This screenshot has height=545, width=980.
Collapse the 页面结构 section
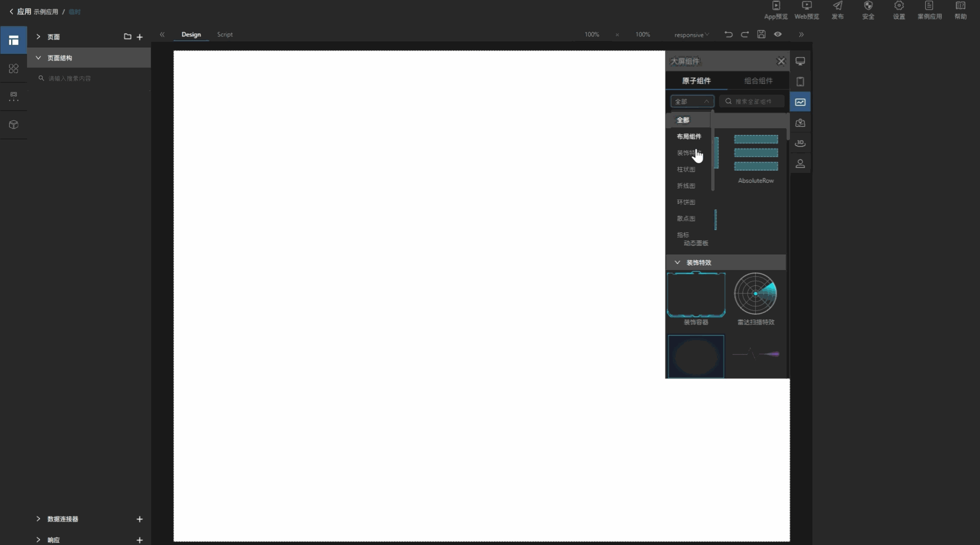38,58
